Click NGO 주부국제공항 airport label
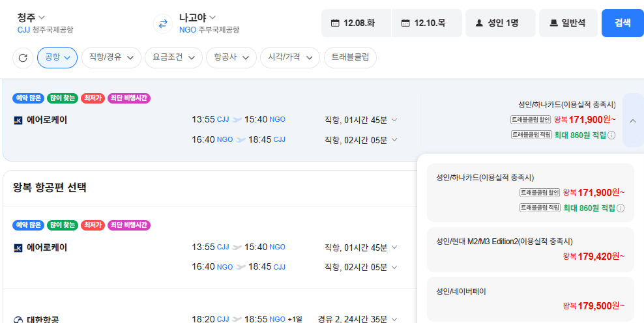644x323 pixels. click(x=209, y=29)
